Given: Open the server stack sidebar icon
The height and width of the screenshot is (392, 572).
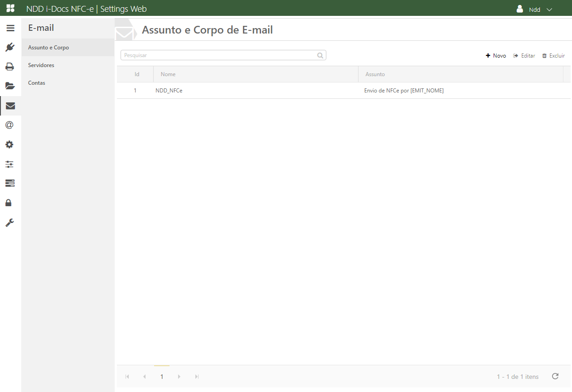Looking at the screenshot, I should (x=10, y=183).
